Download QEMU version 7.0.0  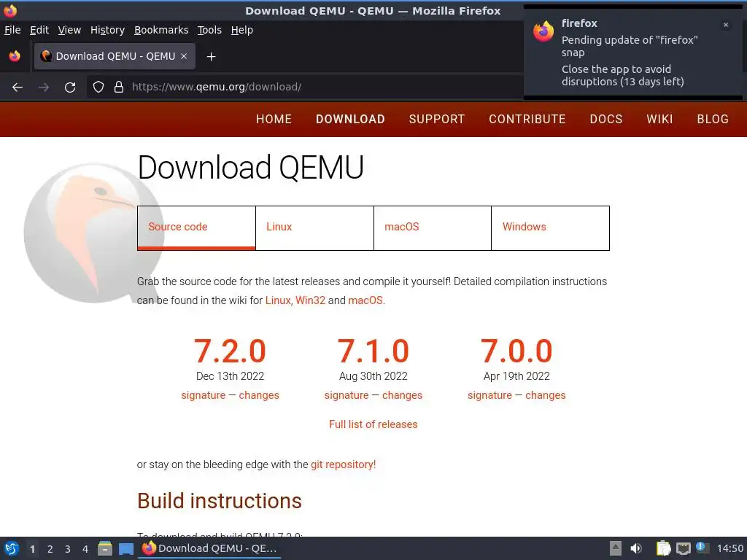click(516, 351)
